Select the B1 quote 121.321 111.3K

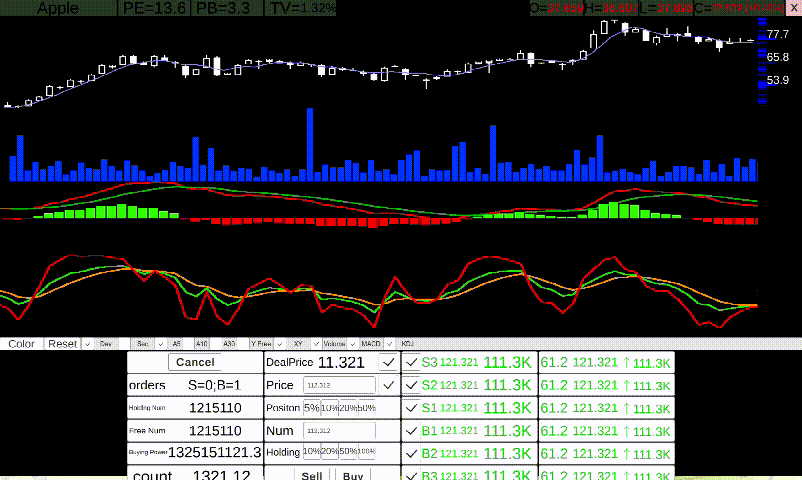477,431
